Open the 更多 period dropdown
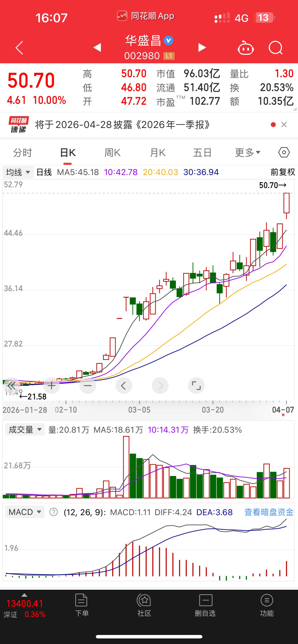The width and height of the screenshot is (298, 644). point(247,152)
